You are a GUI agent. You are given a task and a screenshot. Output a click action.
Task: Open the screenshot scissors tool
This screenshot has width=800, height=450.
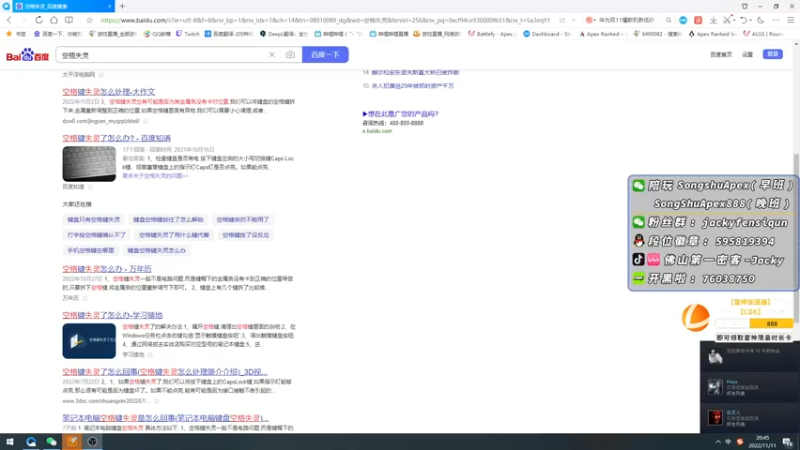pyautogui.click(x=728, y=20)
